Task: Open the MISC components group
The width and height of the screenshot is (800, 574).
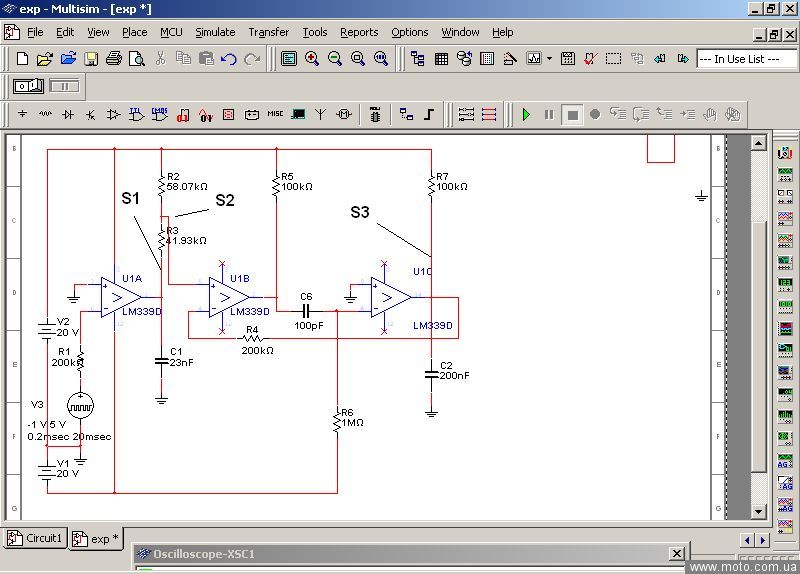Action: click(275, 114)
